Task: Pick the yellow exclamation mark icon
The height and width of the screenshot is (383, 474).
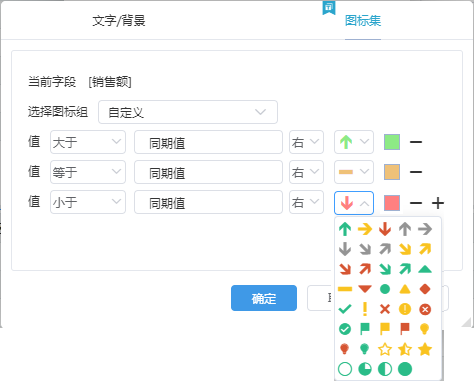Action: (365, 309)
